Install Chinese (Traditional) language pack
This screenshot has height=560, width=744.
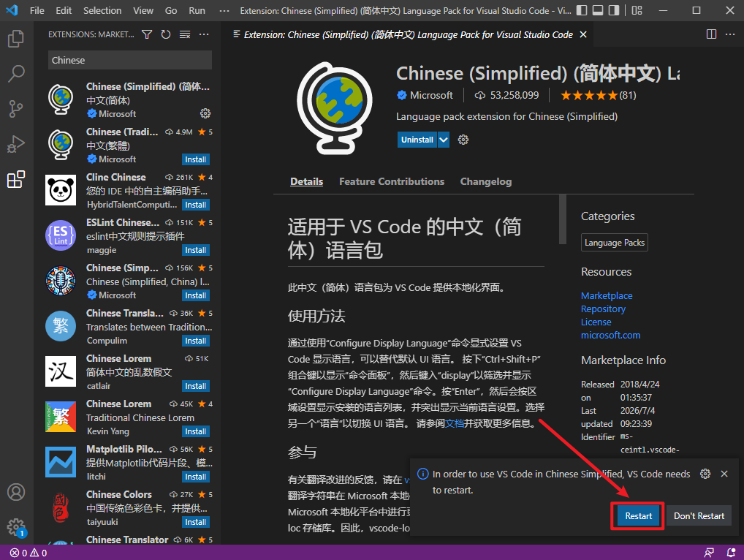[195, 159]
